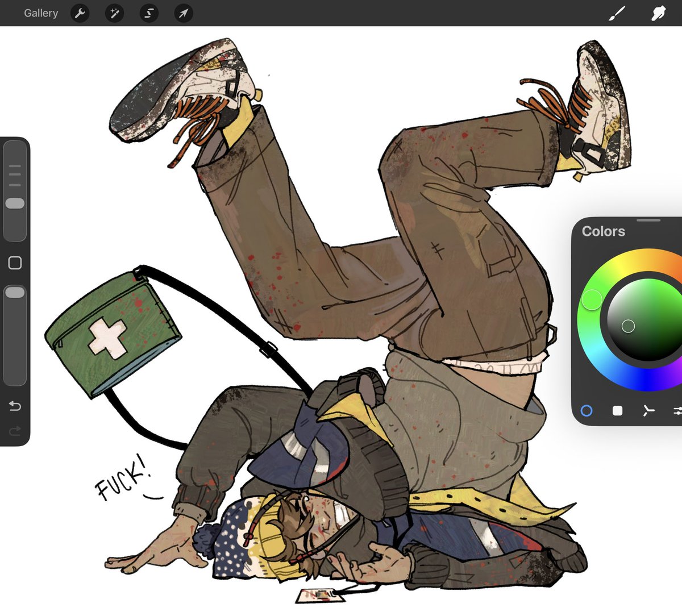Switch to the Value sliders color mode
This screenshot has width=682, height=616.
677,410
